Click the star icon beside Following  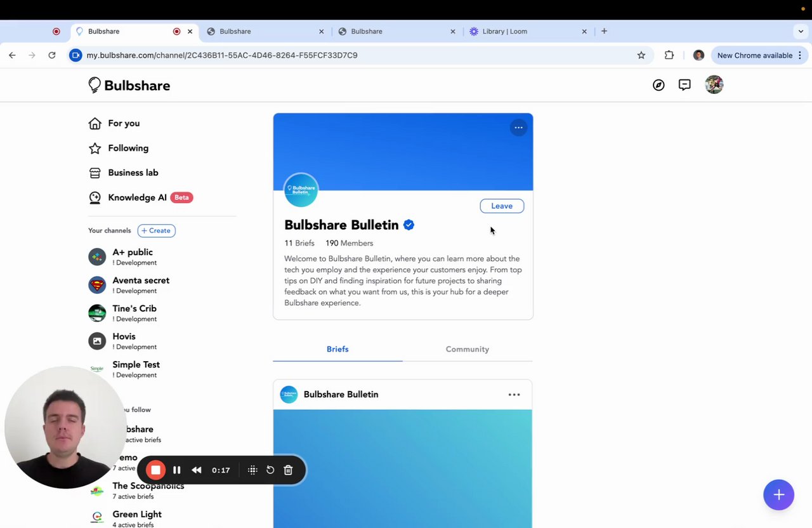click(x=95, y=148)
